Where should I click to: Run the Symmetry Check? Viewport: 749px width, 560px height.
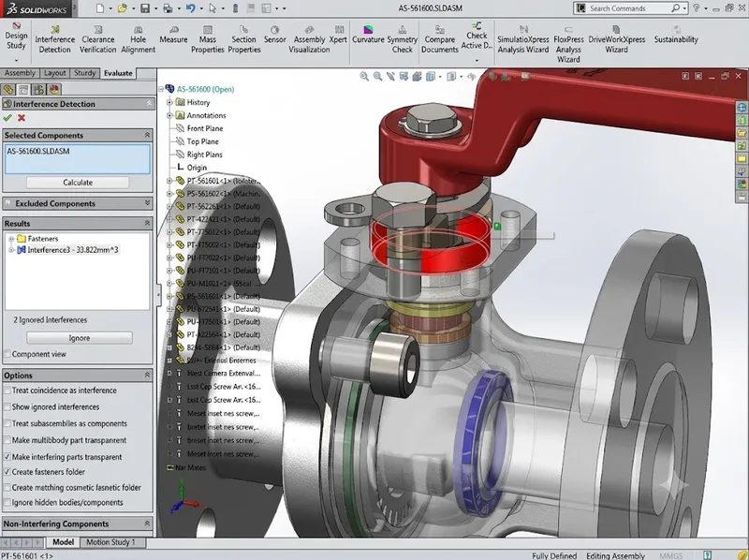pos(403,39)
